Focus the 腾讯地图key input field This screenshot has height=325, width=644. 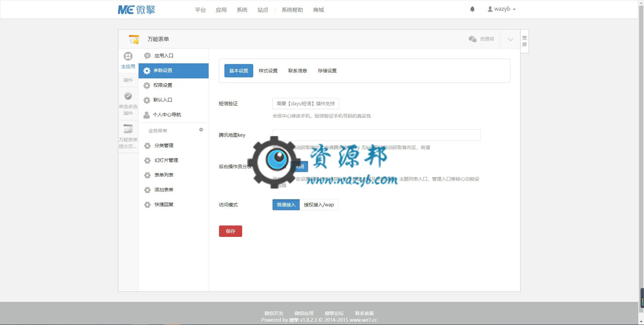tap(376, 135)
